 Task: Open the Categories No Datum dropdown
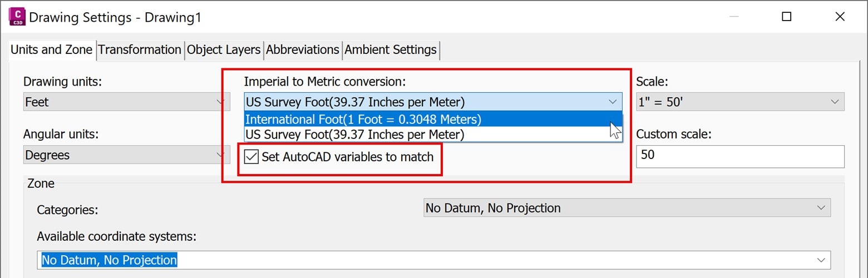pyautogui.click(x=627, y=208)
